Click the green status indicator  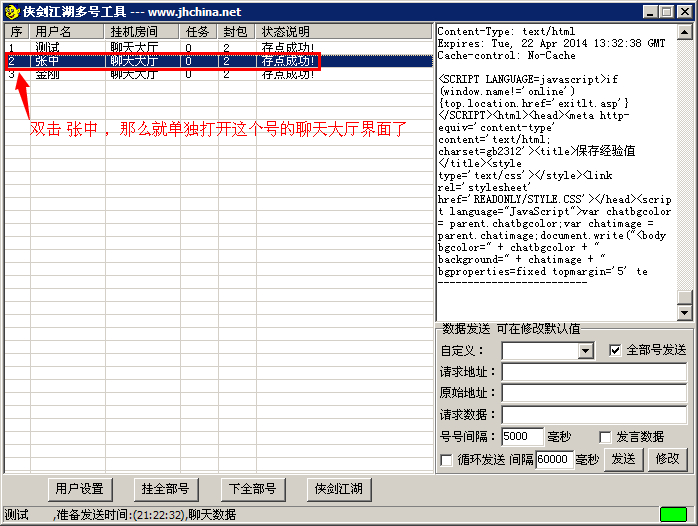(673, 514)
